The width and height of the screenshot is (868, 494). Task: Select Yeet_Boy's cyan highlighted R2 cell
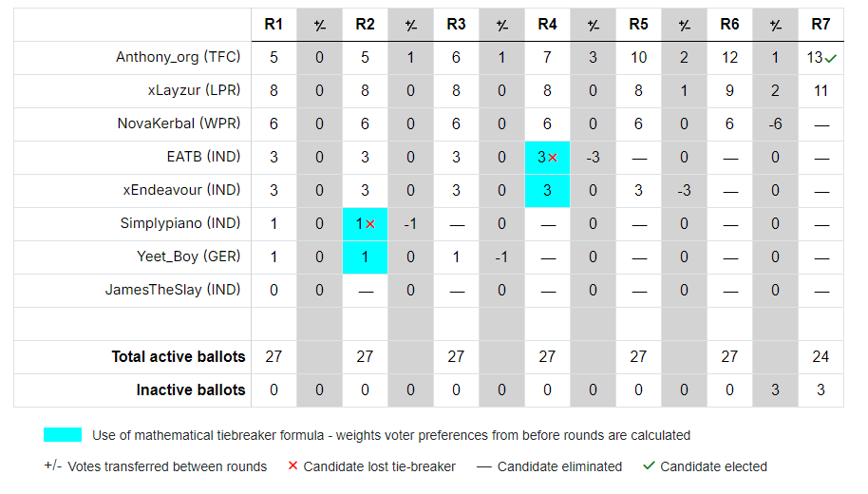pyautogui.click(x=365, y=256)
